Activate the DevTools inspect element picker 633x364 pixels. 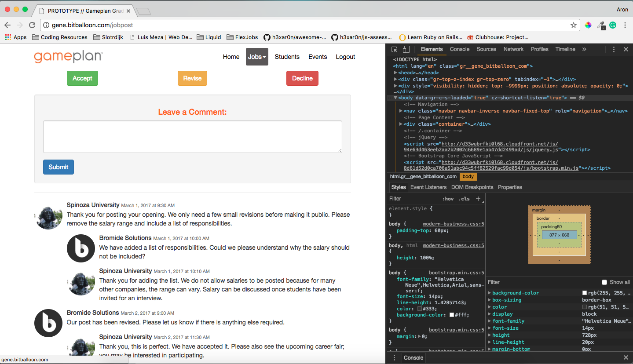click(395, 49)
